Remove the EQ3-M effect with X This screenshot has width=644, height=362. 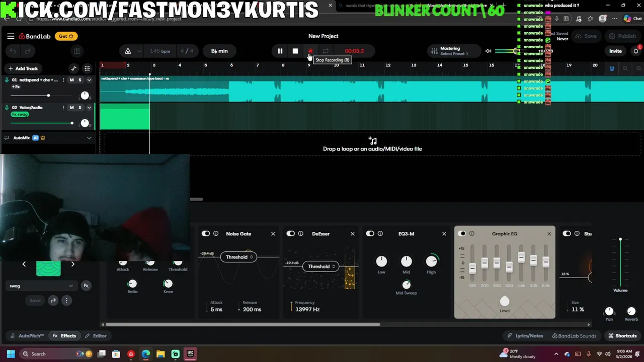coord(444,234)
